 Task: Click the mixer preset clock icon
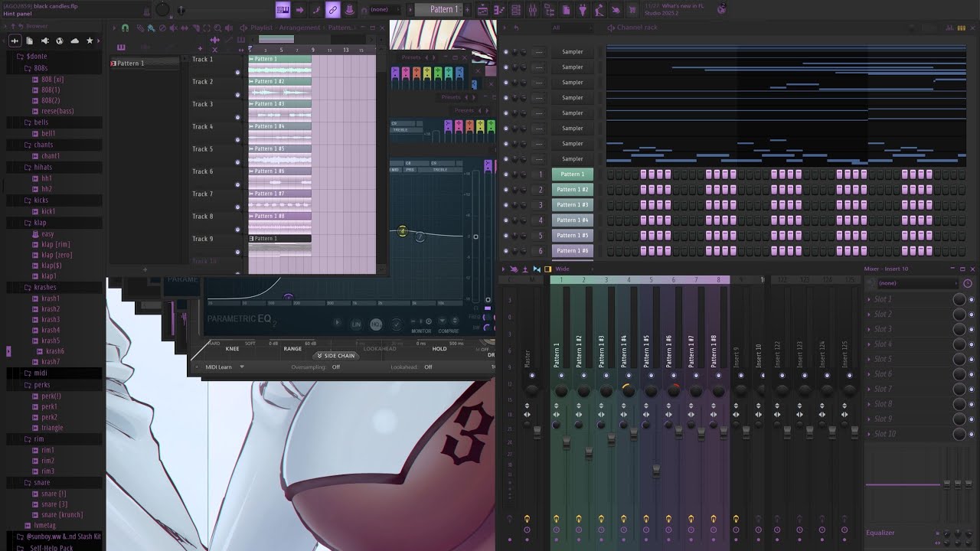click(x=968, y=283)
